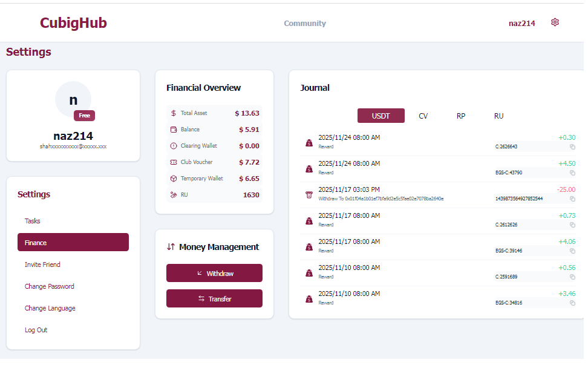Go to Change Password settings
The width and height of the screenshot is (588, 368).
click(x=50, y=286)
